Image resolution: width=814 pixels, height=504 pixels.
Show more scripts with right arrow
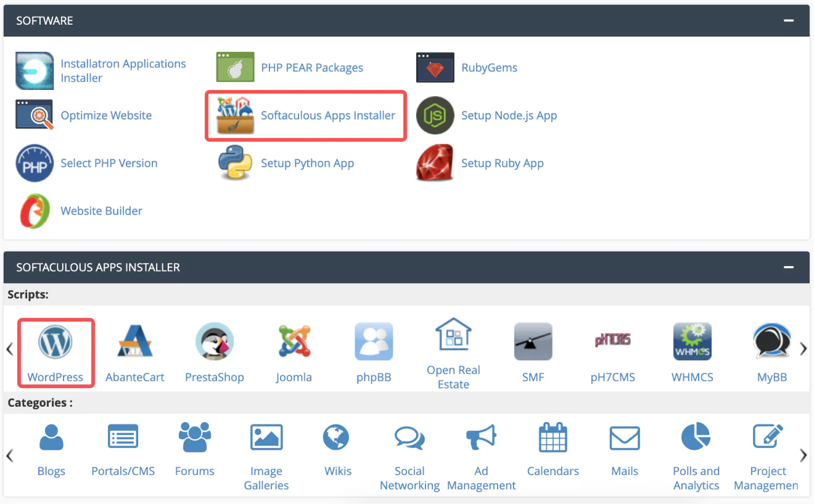point(803,349)
